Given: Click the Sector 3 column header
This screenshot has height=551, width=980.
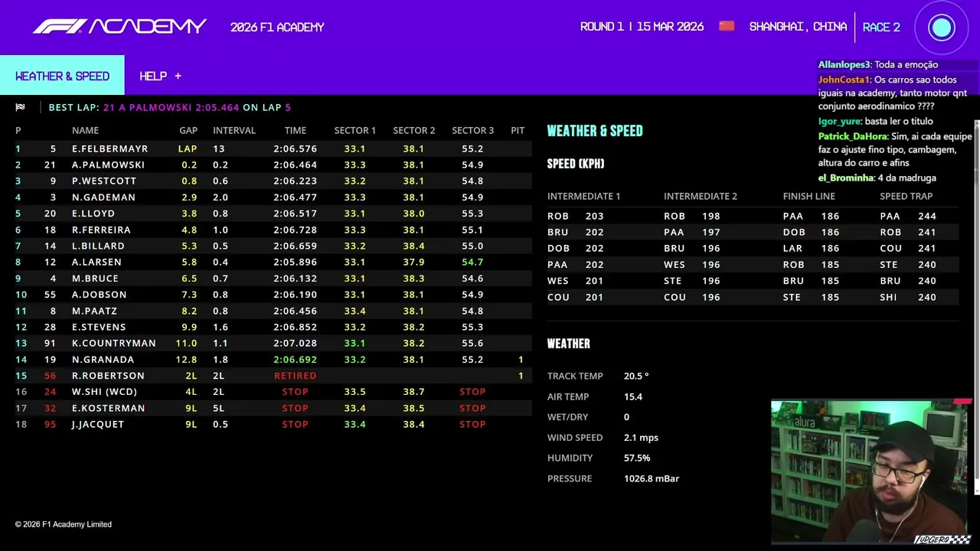Looking at the screenshot, I should 472,130.
